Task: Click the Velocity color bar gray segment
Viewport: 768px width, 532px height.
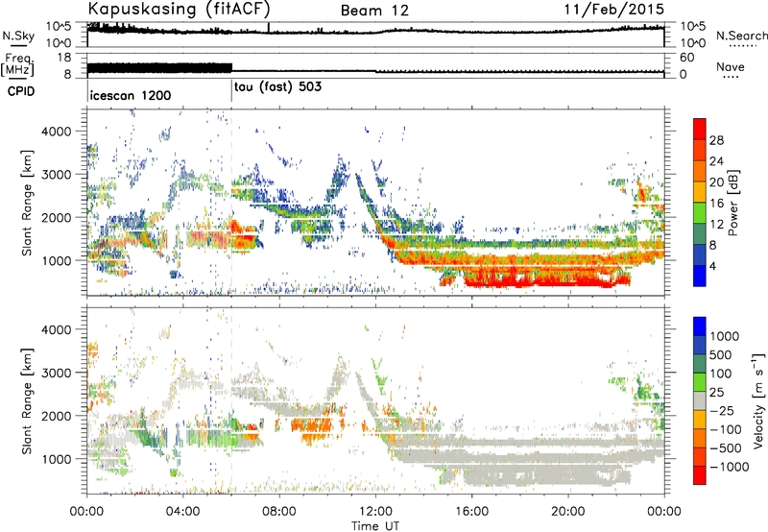Action: coord(700,400)
